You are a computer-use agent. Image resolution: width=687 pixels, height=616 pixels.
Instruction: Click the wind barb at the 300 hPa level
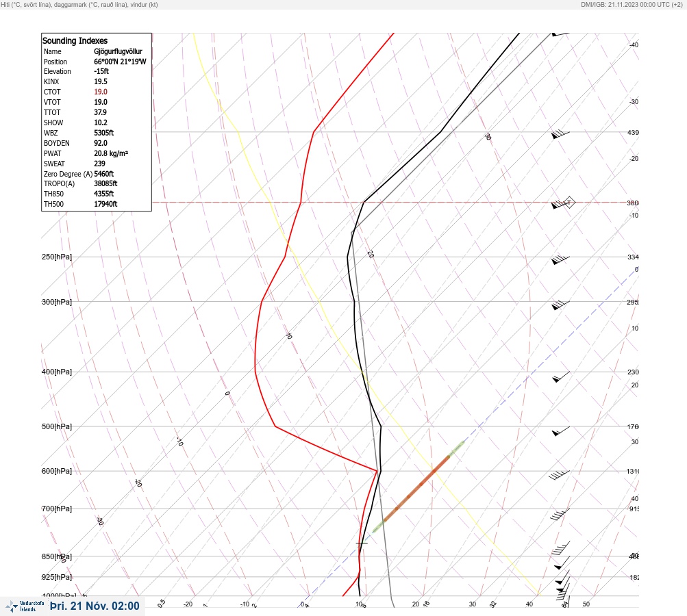coord(560,305)
